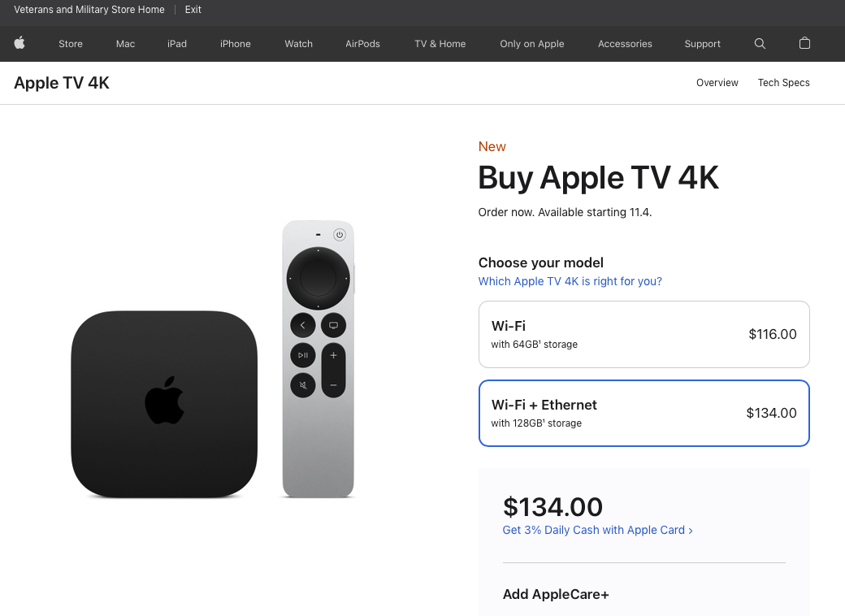Go to Overview tab

click(717, 82)
